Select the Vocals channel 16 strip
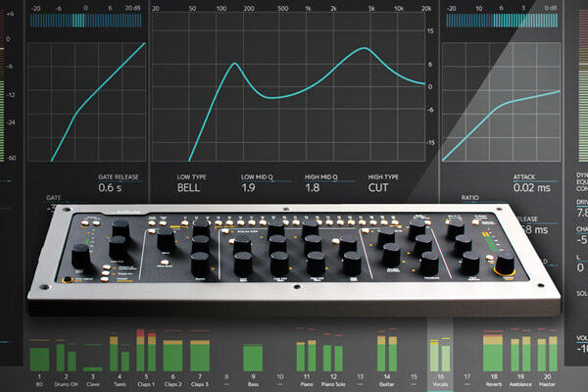 point(442,359)
